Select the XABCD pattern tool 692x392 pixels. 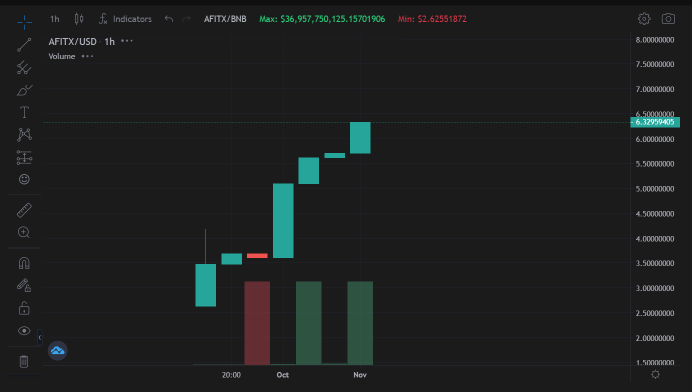click(x=24, y=135)
